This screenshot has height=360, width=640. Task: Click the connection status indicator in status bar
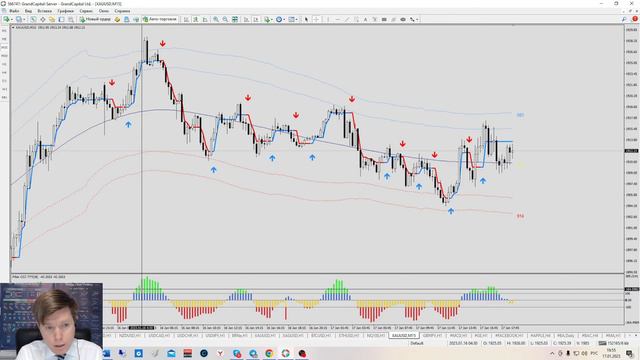[614, 343]
